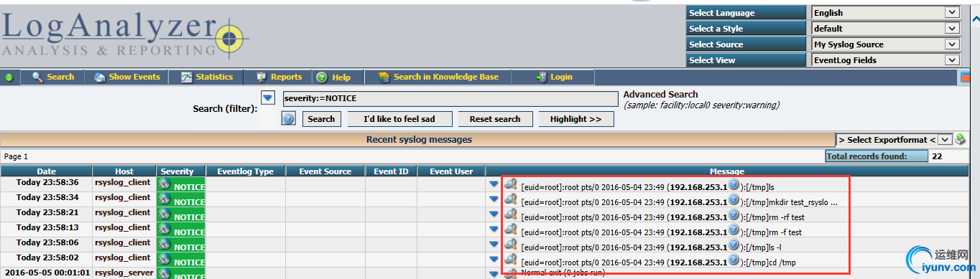Expand message menu arrow for the 23:58:06 row
Viewport: 980px width, 279px height.
click(x=494, y=245)
